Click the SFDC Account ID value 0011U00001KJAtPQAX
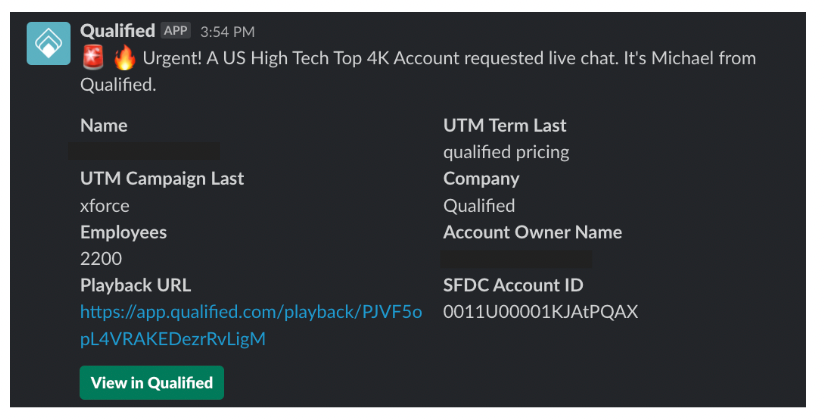The height and width of the screenshot is (420, 824). pos(540,312)
